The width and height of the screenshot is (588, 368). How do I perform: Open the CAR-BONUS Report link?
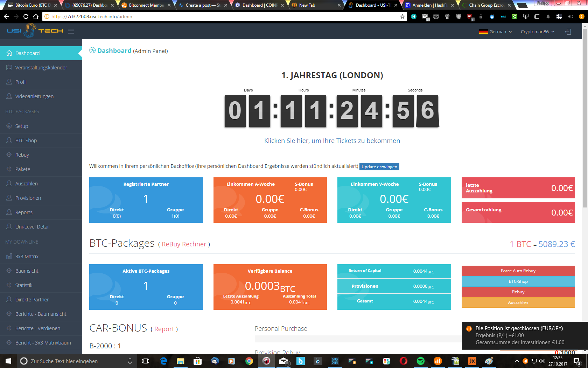(164, 329)
